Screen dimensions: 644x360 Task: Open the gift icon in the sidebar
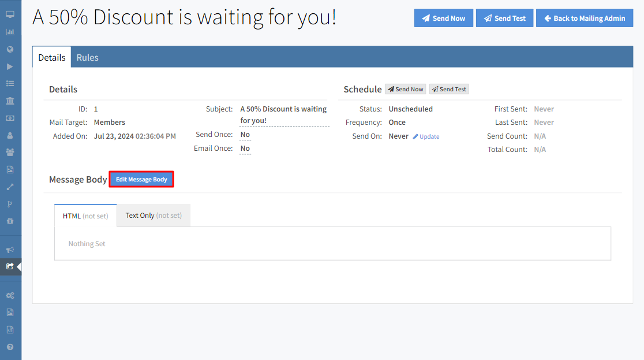pyautogui.click(x=10, y=221)
